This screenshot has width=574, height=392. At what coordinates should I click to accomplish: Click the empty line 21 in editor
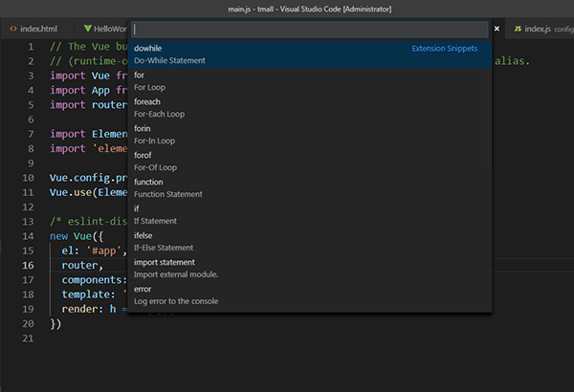click(x=191, y=338)
